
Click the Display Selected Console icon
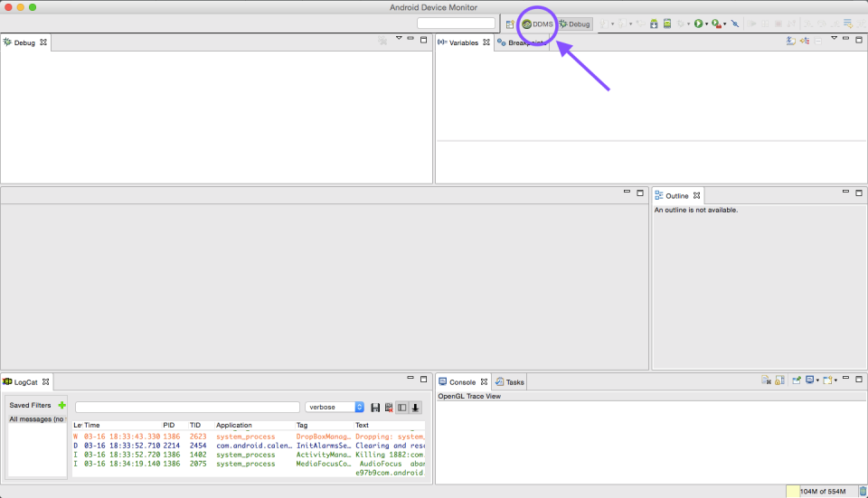click(810, 380)
